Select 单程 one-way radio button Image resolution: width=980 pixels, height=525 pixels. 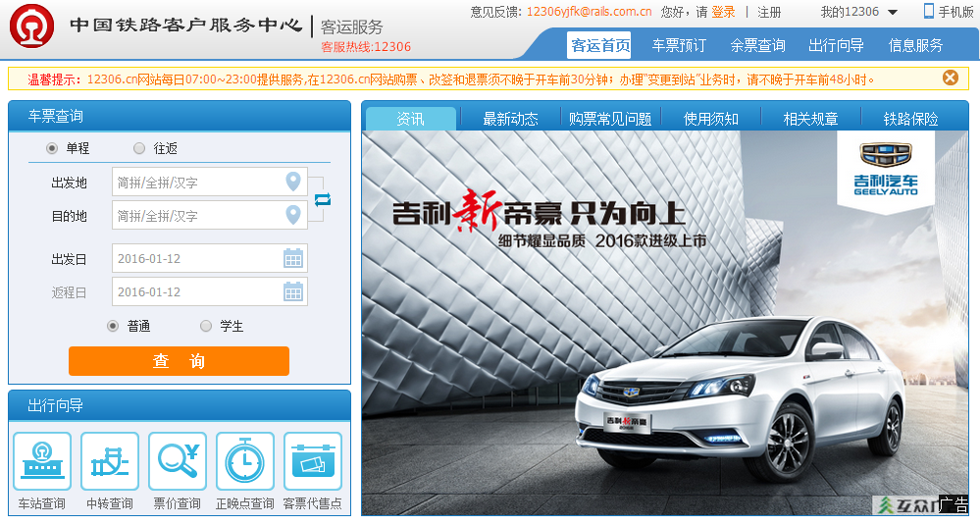click(x=52, y=148)
